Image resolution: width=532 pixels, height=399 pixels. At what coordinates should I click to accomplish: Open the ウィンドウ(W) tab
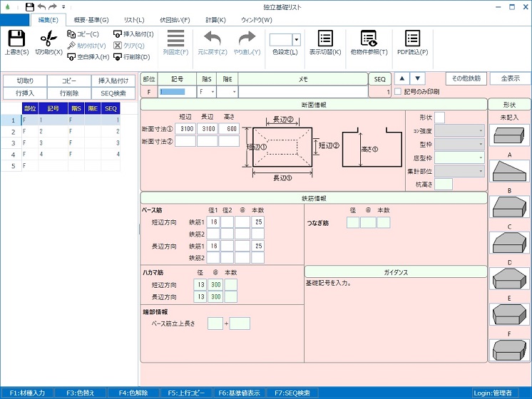coord(257,20)
